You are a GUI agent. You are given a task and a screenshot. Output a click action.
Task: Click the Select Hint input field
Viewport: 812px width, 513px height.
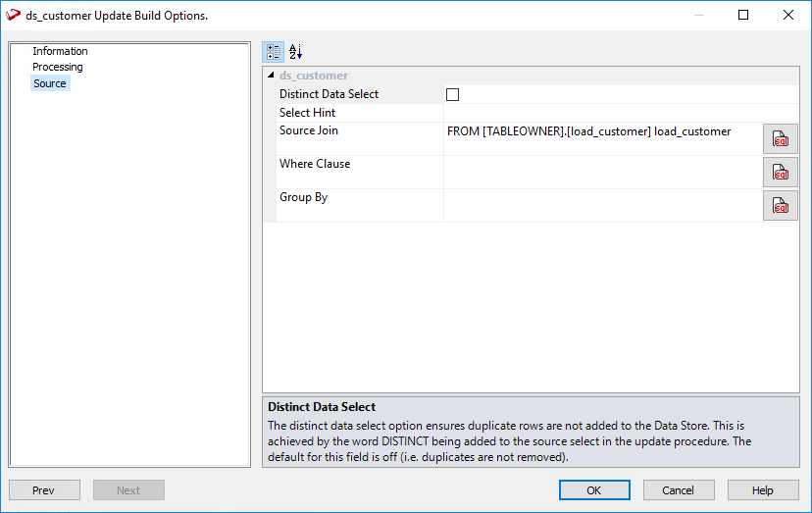(x=620, y=113)
